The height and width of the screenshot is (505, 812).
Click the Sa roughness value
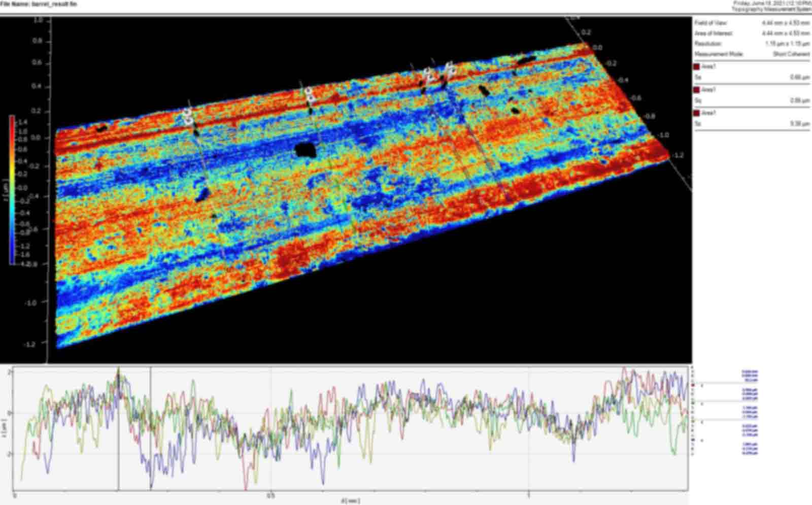tap(800, 77)
